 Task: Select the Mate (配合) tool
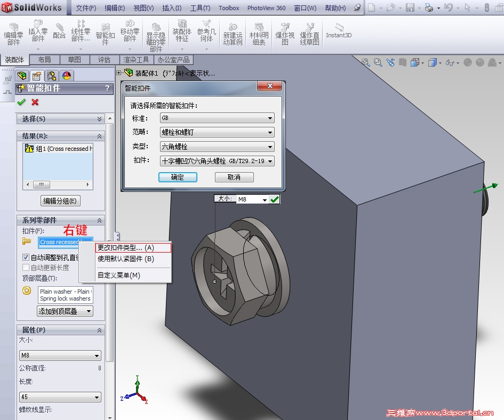pyautogui.click(x=59, y=31)
